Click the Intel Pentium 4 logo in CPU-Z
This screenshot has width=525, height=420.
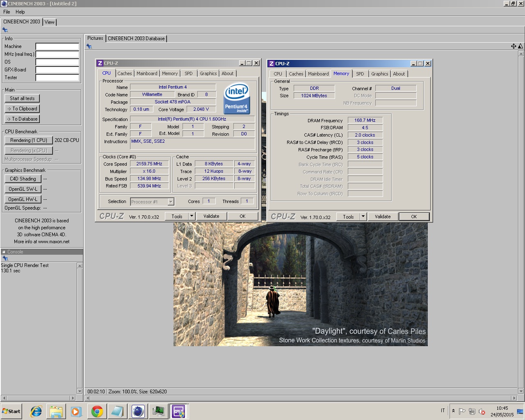237,99
